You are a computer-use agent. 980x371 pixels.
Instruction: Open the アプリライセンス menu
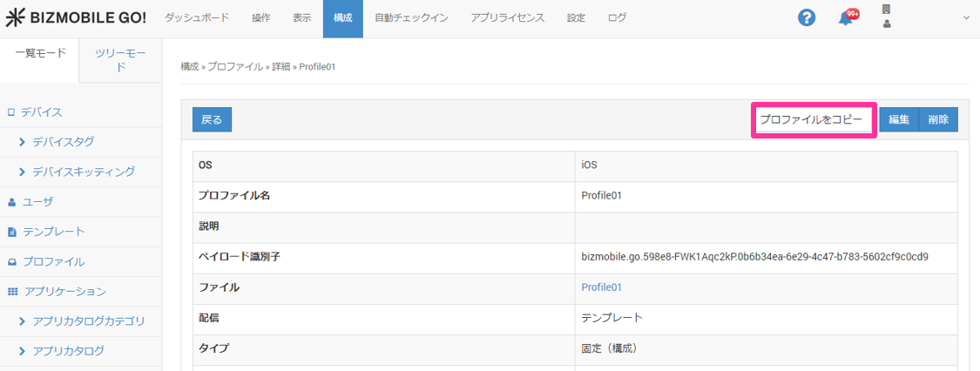[507, 18]
